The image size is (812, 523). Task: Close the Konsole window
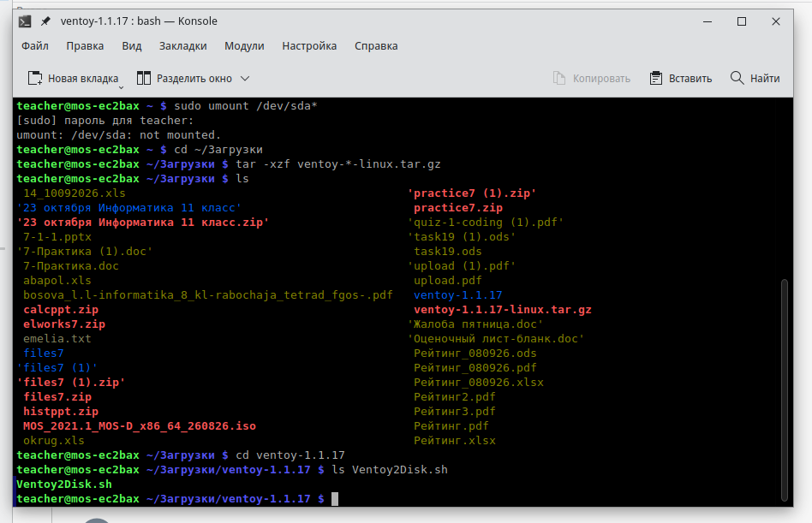coord(776,21)
